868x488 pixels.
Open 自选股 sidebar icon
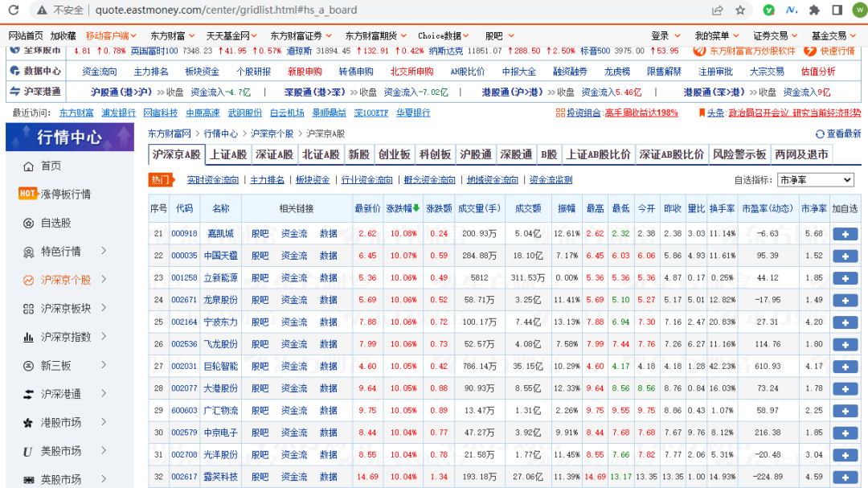coord(29,223)
